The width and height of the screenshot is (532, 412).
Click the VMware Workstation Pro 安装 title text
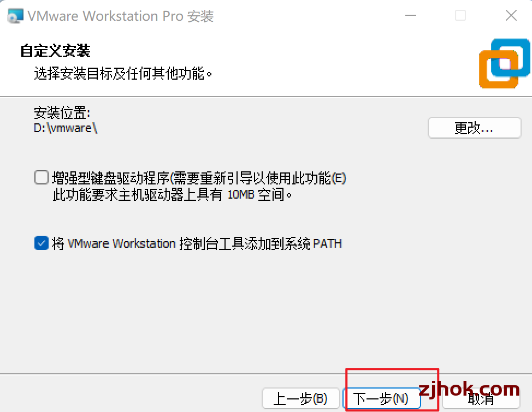coord(121,16)
